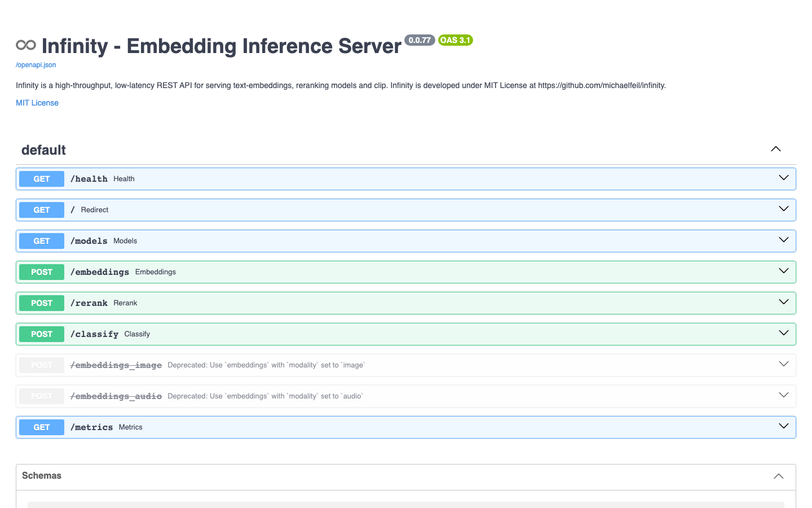Image resolution: width=812 pixels, height=508 pixels.
Task: Click the Infinity - Embedding Inference Server title
Action: (222, 46)
